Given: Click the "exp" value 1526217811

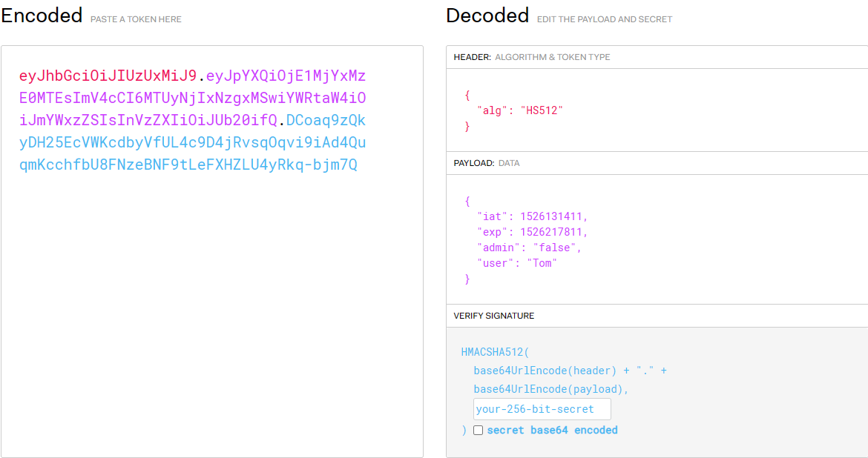Looking at the screenshot, I should click(553, 232).
